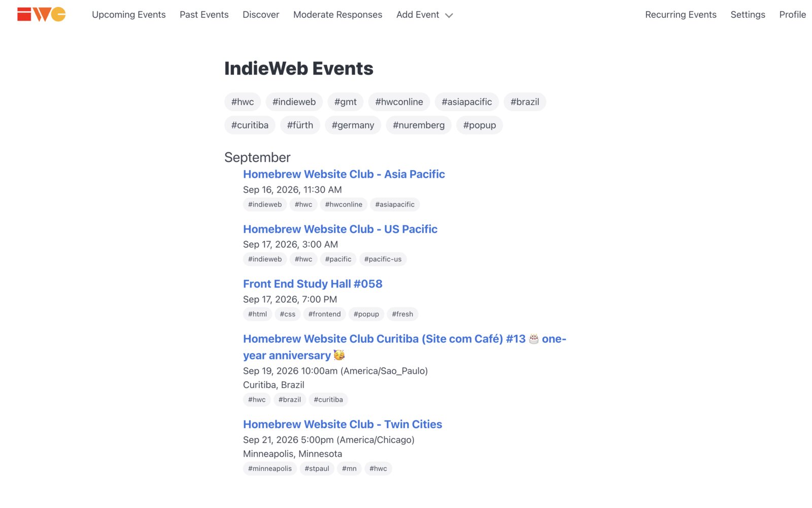The height and width of the screenshot is (508, 812).
Task: Open Homebrew Website Club - Asia Pacific event
Action: (344, 174)
